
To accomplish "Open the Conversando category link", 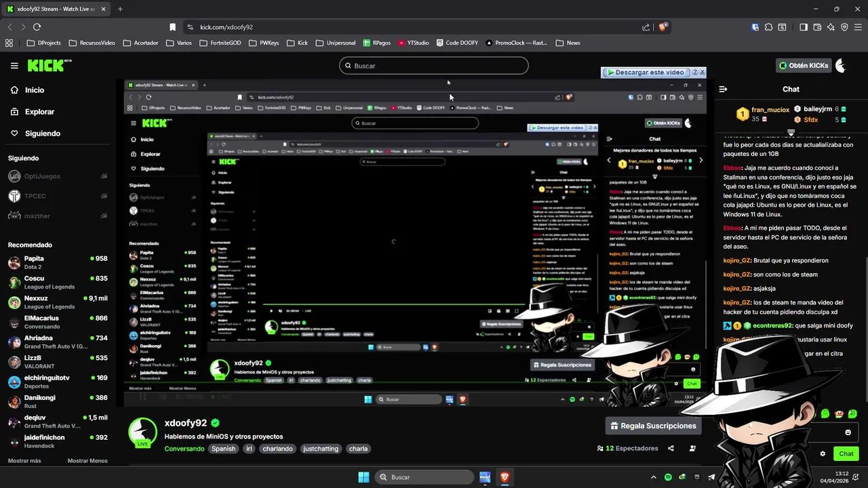I will tap(184, 449).
